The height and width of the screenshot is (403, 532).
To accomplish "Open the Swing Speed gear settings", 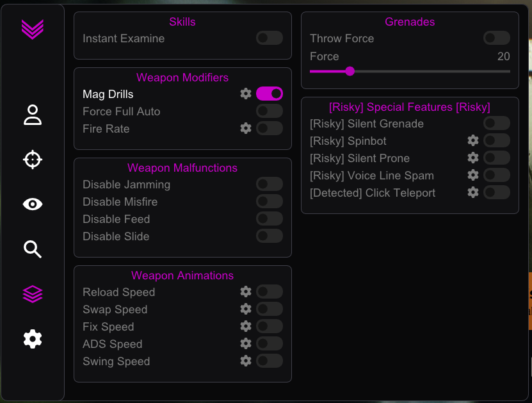I will (x=246, y=361).
